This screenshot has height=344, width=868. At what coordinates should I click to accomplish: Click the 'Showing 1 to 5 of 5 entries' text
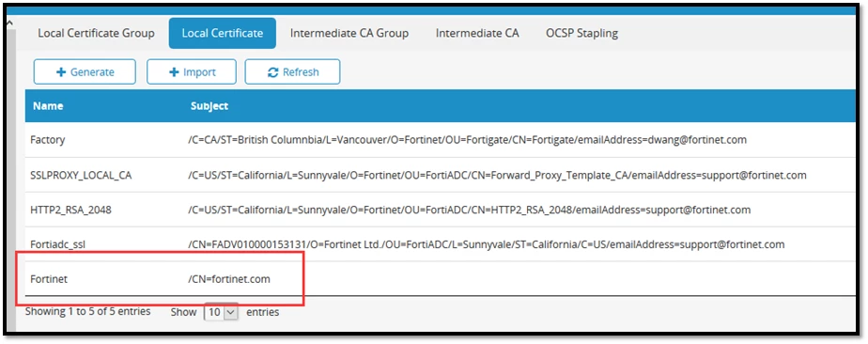[87, 311]
